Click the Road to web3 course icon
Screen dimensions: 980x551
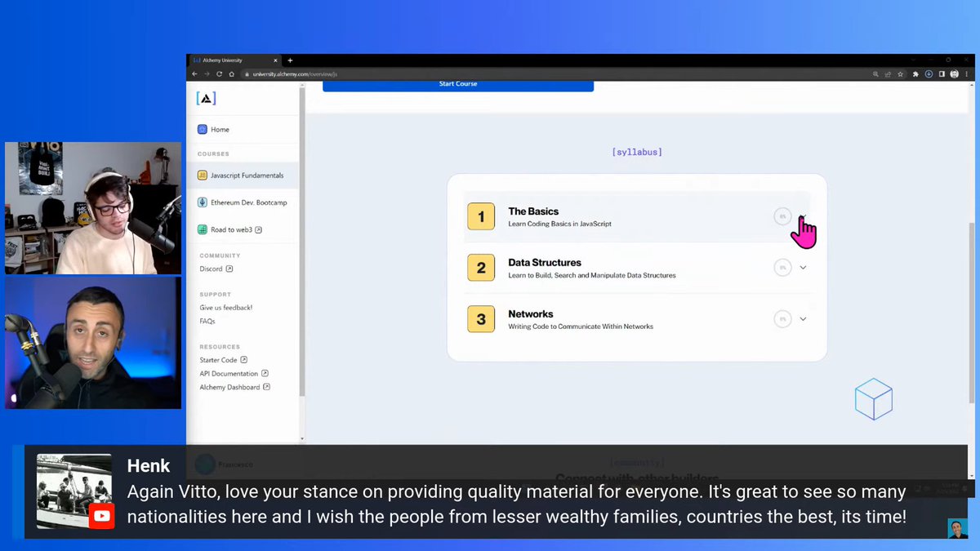point(203,229)
